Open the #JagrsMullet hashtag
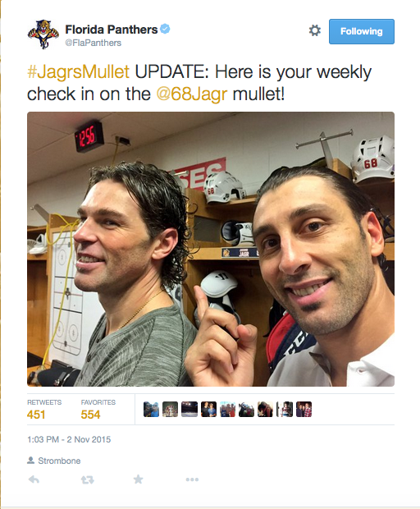This screenshot has height=509, width=420. pos(78,71)
